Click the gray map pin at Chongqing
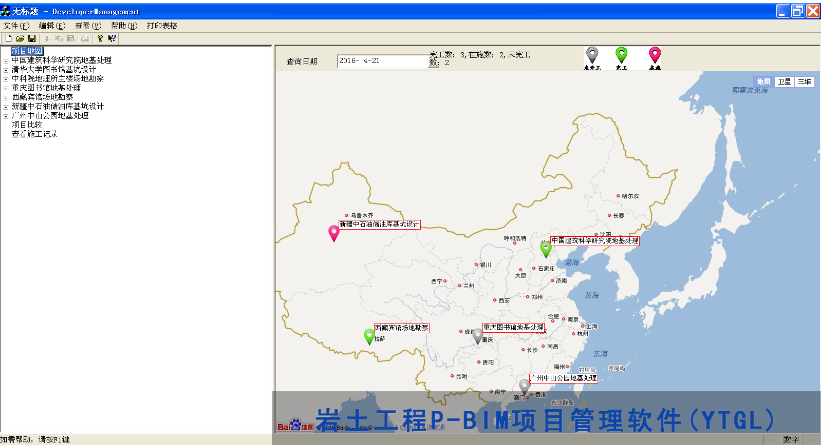This screenshot has height=448, width=822. coord(477,336)
